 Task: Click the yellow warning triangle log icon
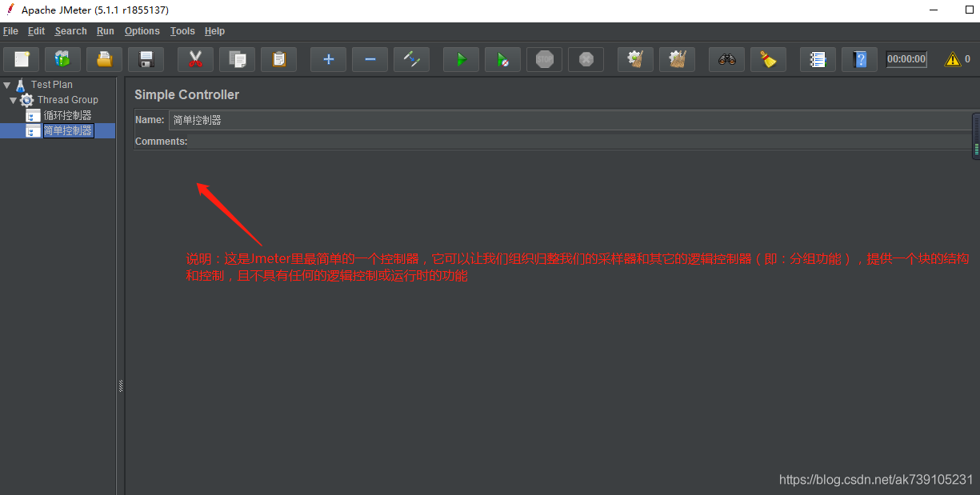952,59
